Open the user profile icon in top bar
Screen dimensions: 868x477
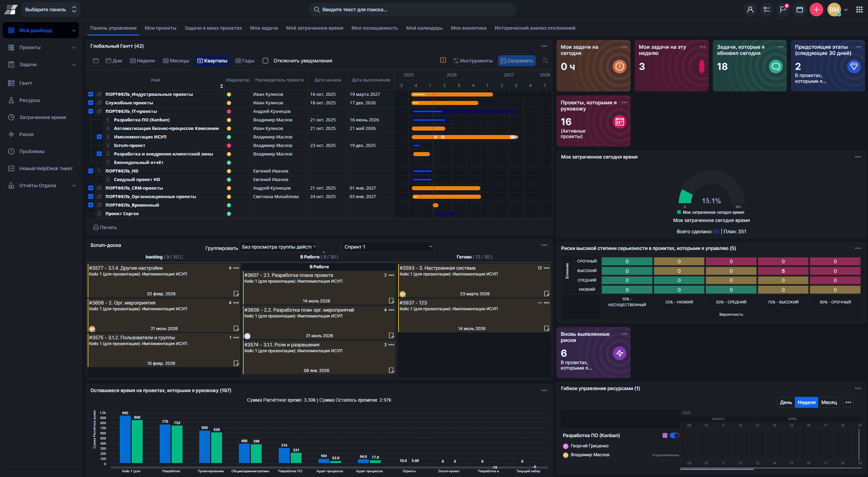750,10
